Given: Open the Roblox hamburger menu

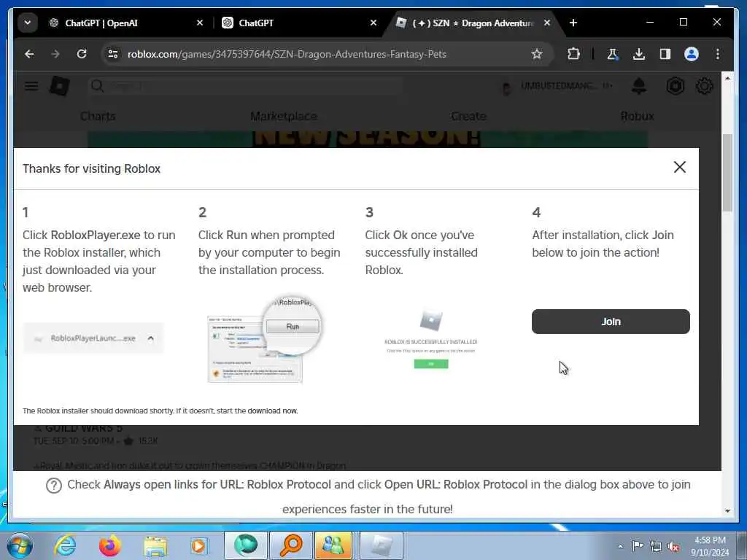Looking at the screenshot, I should (x=31, y=86).
